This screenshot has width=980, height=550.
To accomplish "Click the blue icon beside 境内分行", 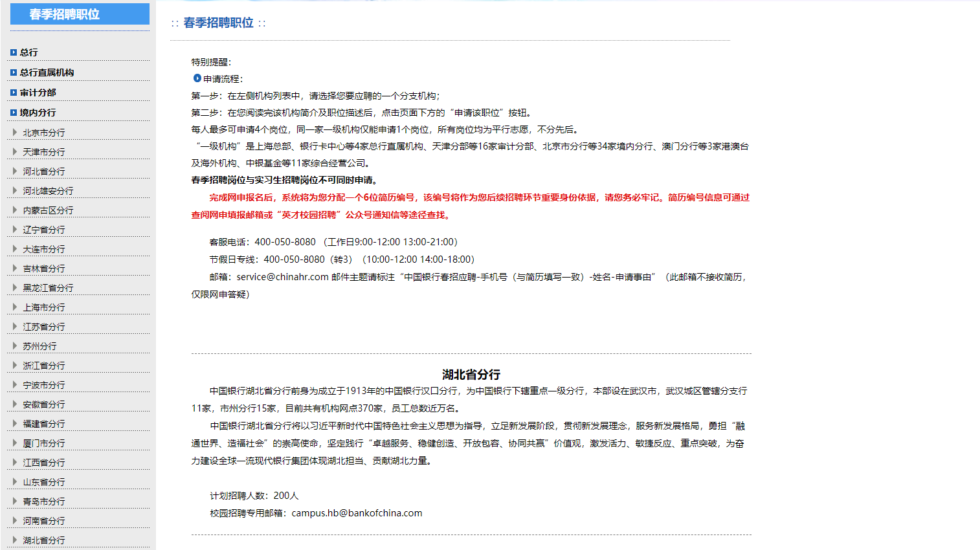I will 14,113.
